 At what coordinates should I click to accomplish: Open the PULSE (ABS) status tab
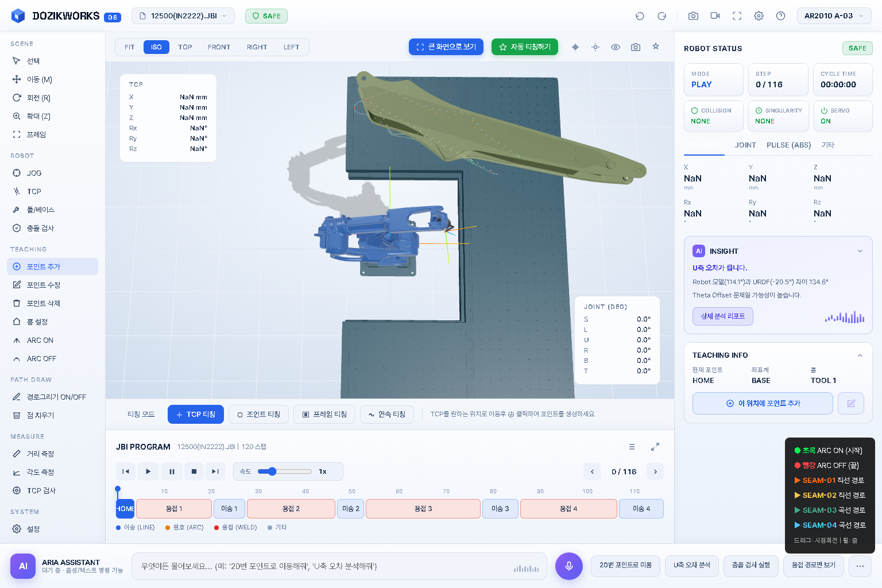788,145
